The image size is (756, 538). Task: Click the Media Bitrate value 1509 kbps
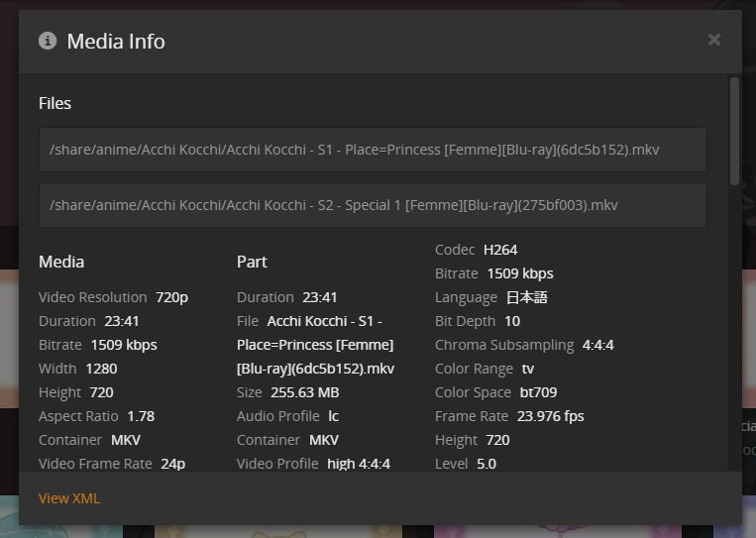pyautogui.click(x=124, y=345)
